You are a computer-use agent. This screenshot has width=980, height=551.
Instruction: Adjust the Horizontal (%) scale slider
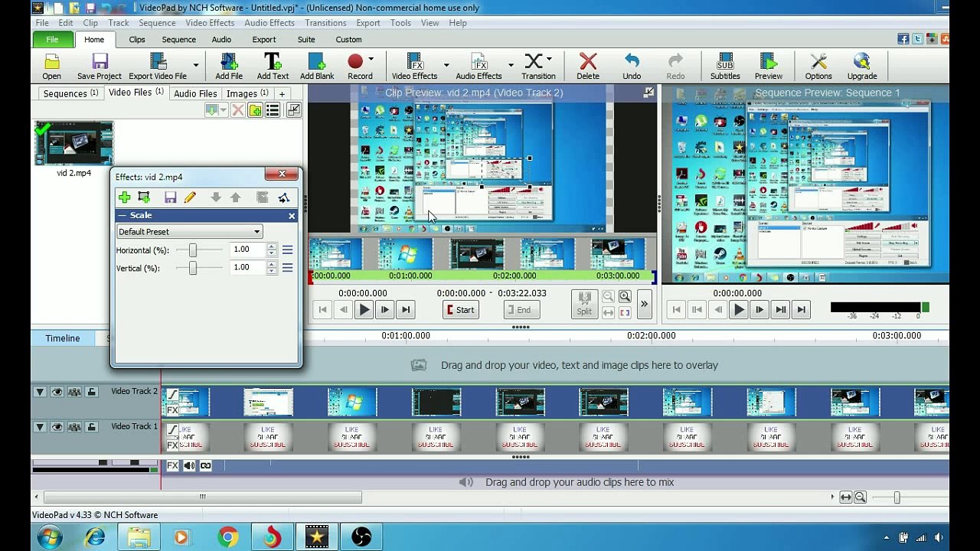pyautogui.click(x=193, y=250)
